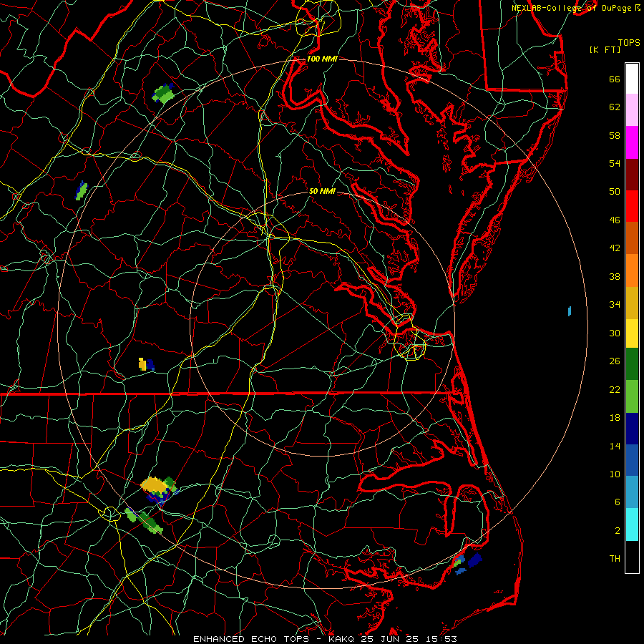644x644 pixels.
Task: Click the legend value '30'
Action: coord(615,333)
